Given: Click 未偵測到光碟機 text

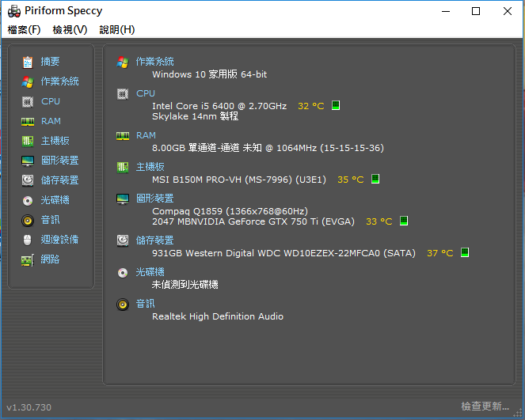Looking at the screenshot, I should coord(185,285).
